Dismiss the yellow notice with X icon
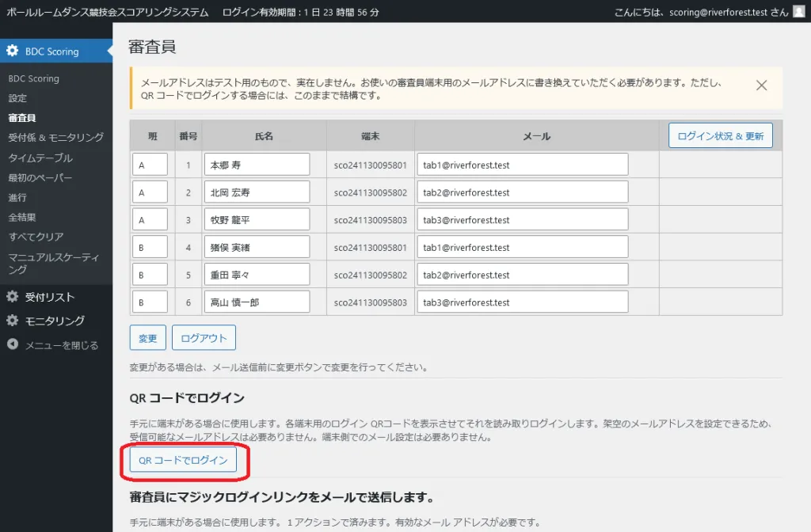 [761, 85]
